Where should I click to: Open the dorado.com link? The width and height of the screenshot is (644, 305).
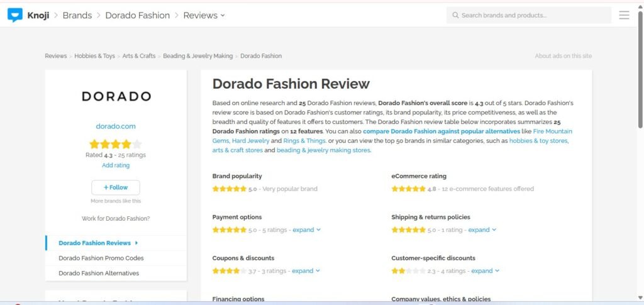(x=116, y=126)
